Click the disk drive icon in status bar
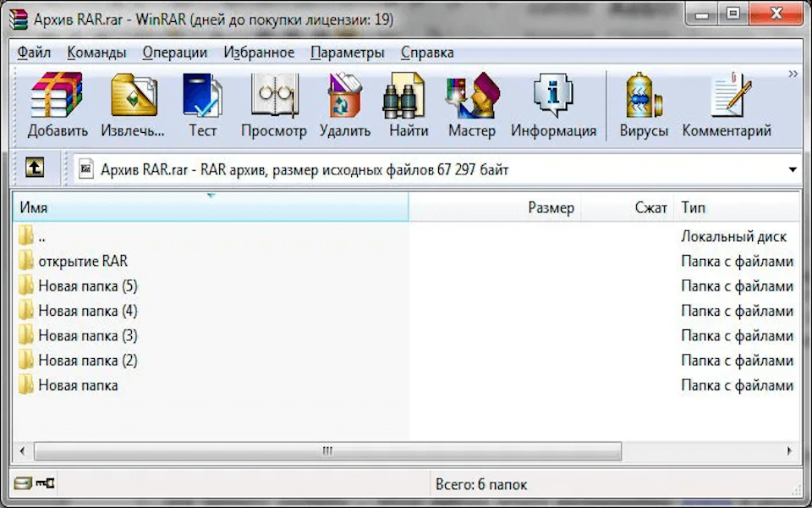This screenshot has width=812, height=508. (23, 483)
